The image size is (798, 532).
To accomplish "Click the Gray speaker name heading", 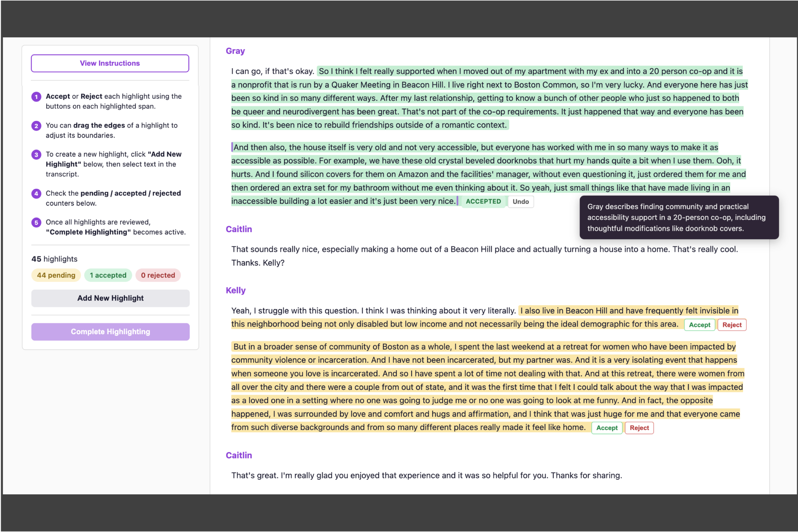I will pos(235,51).
